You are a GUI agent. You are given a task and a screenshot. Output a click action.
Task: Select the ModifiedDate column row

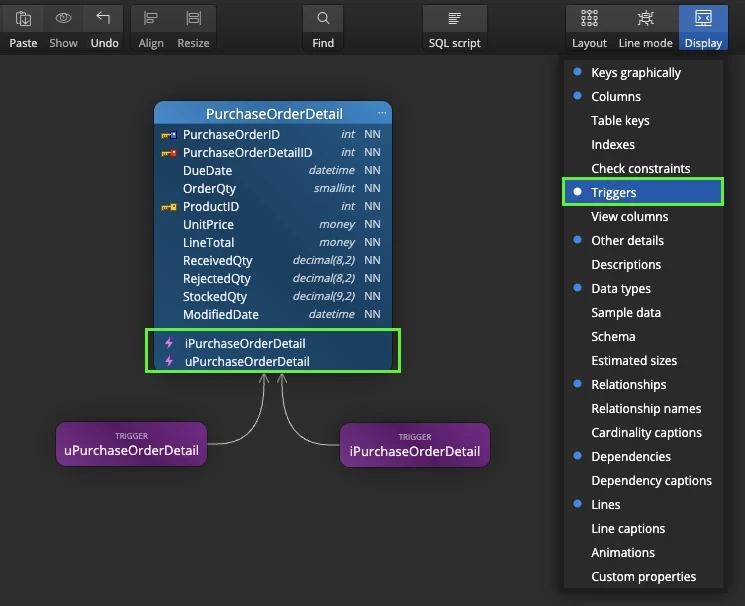273,315
